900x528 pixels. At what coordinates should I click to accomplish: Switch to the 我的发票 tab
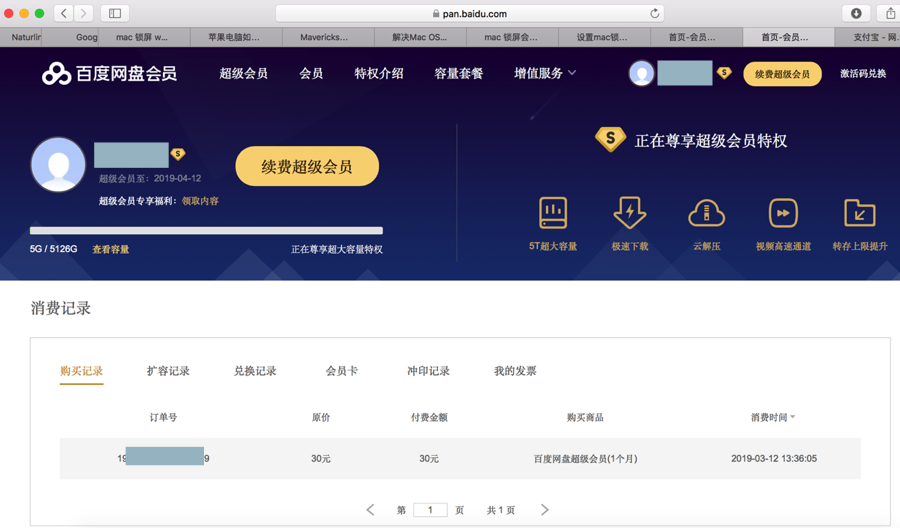(x=515, y=371)
